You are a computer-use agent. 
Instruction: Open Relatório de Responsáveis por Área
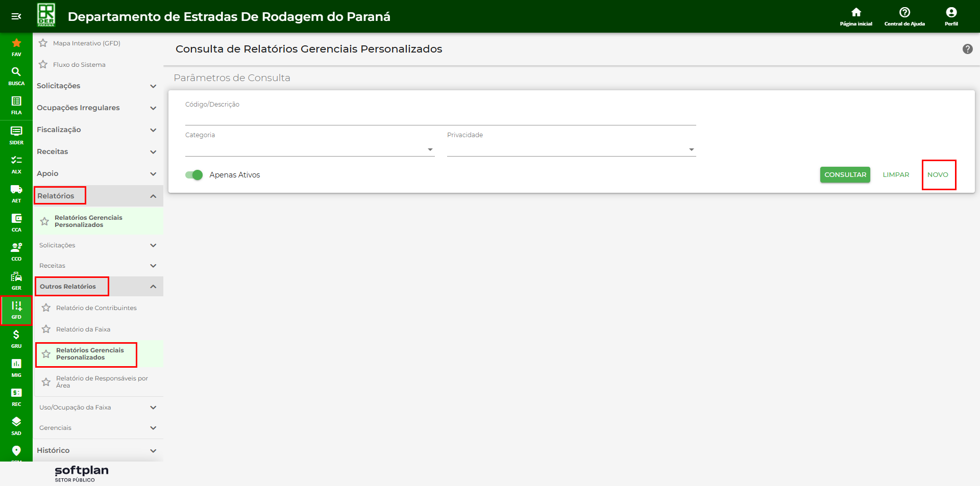102,381
